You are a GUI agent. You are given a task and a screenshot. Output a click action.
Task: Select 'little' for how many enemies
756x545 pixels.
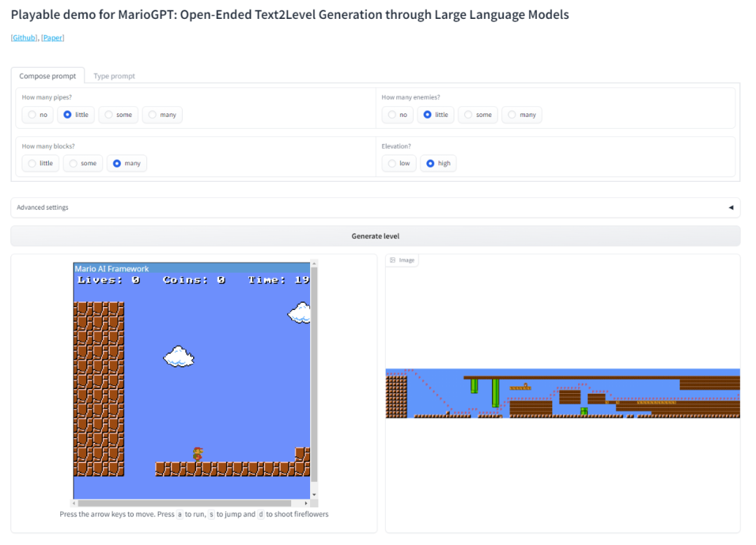pos(436,115)
